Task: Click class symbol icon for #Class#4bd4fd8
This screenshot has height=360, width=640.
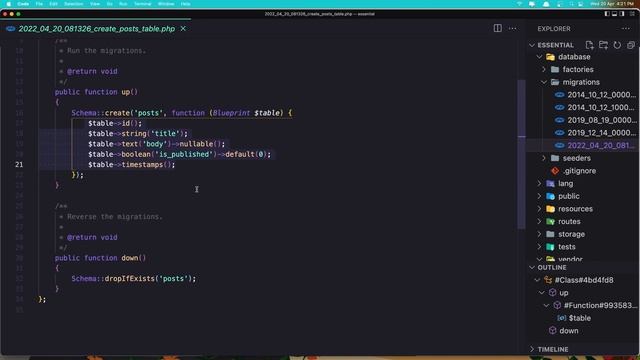Action: pos(548,280)
